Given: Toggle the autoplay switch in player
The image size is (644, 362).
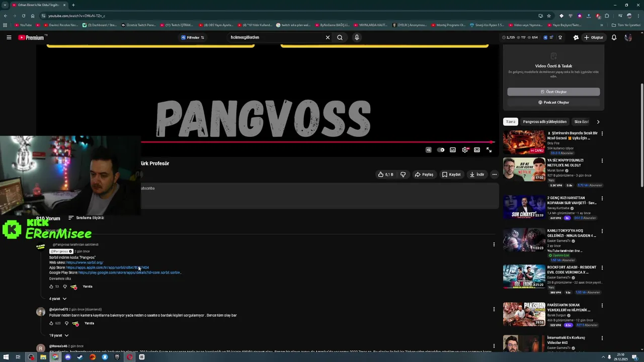Looking at the screenshot, I should pos(441,150).
